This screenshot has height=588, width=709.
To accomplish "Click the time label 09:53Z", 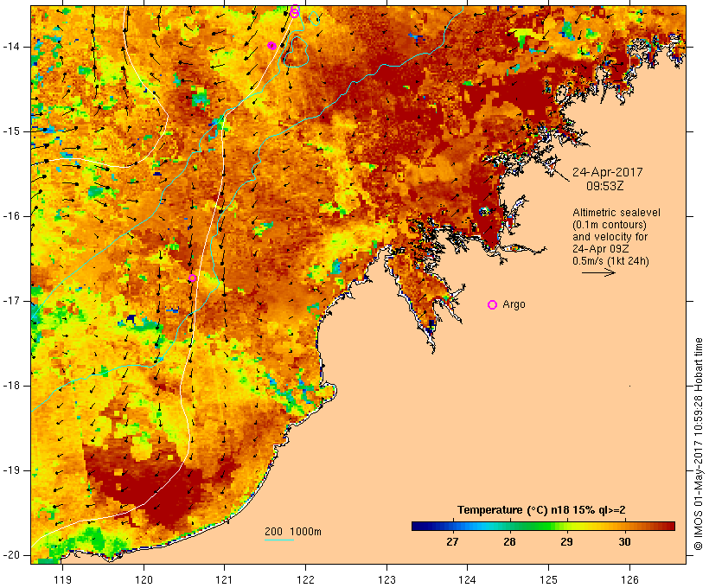I will tap(605, 186).
